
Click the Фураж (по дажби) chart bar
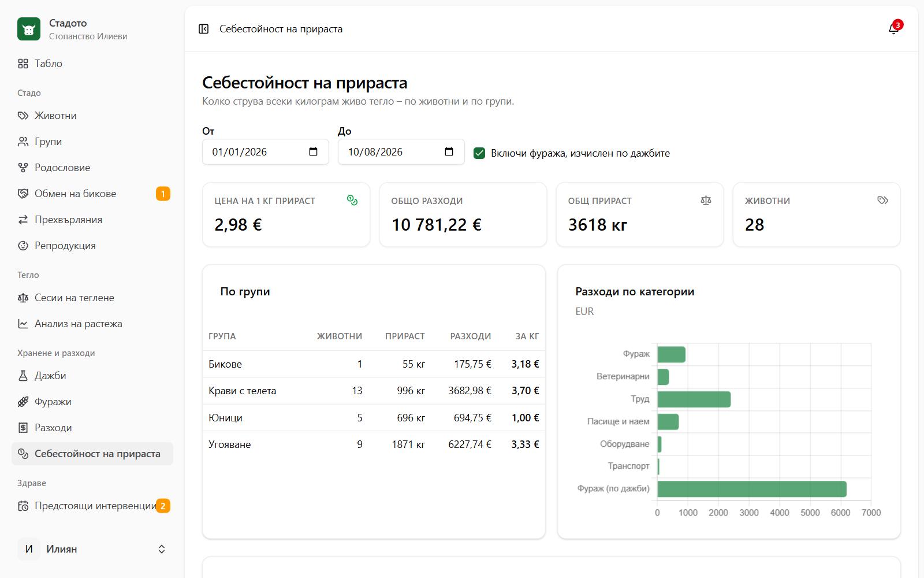752,489
